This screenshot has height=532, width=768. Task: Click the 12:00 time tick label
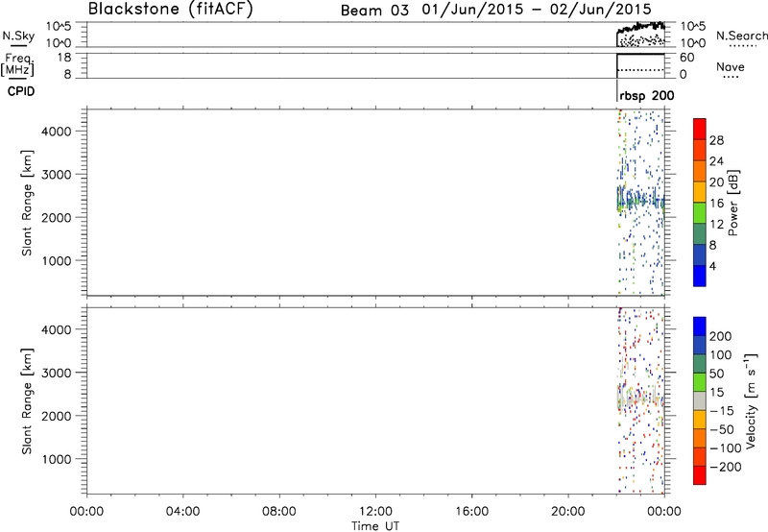click(375, 512)
